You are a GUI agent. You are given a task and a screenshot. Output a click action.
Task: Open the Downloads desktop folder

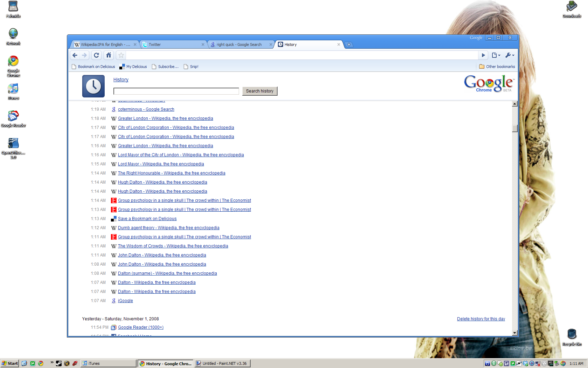[x=572, y=9]
